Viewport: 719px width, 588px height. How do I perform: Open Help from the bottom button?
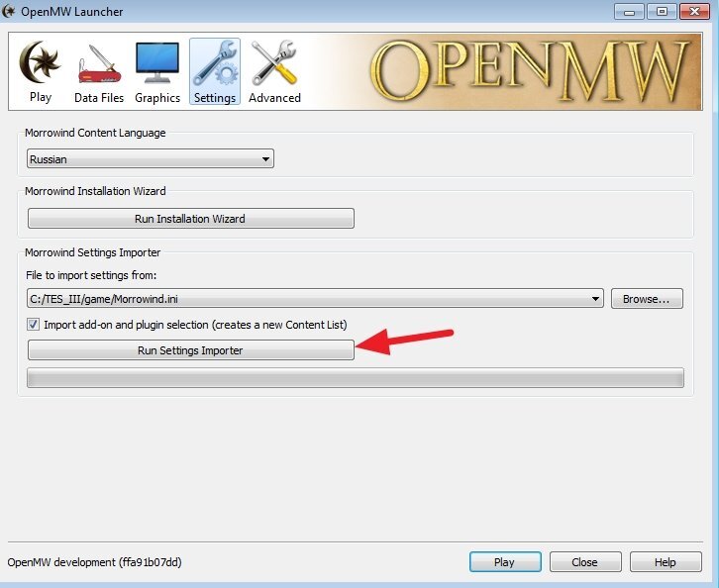click(666, 562)
